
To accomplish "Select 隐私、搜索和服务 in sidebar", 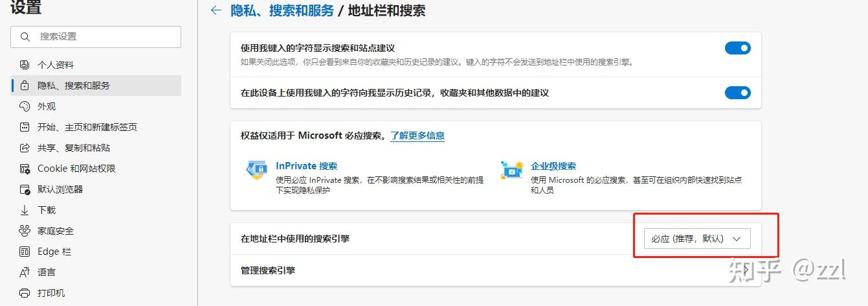I will pyautogui.click(x=96, y=86).
